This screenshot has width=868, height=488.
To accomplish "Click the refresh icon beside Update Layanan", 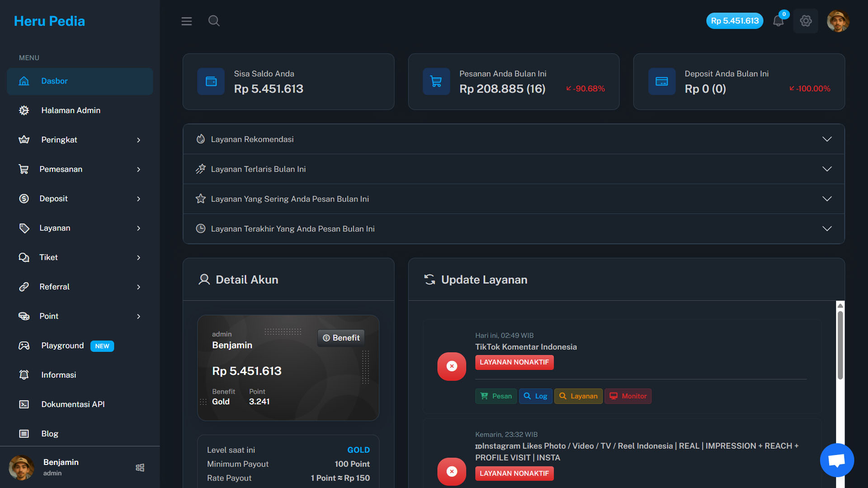I will (x=429, y=280).
